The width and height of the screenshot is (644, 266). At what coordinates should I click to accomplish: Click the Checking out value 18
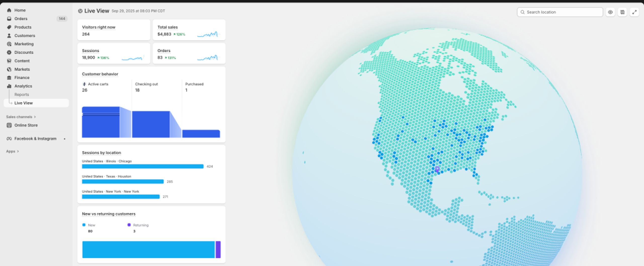point(137,90)
